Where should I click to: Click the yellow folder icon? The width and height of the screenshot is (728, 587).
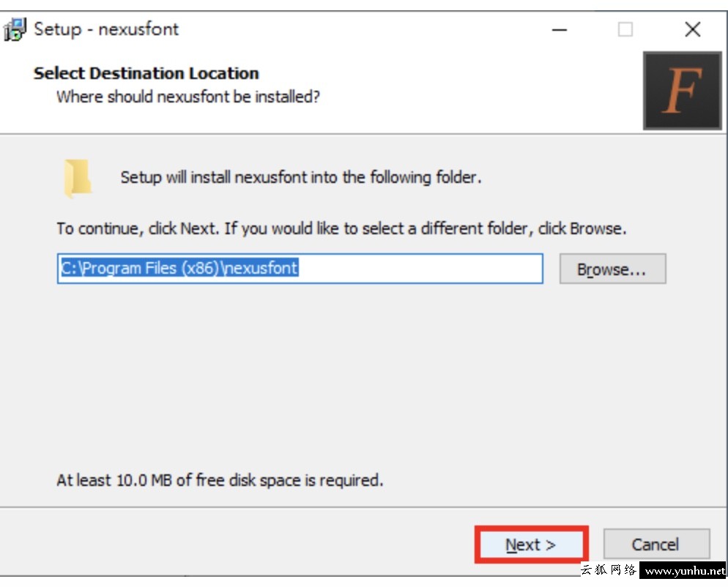click(78, 178)
